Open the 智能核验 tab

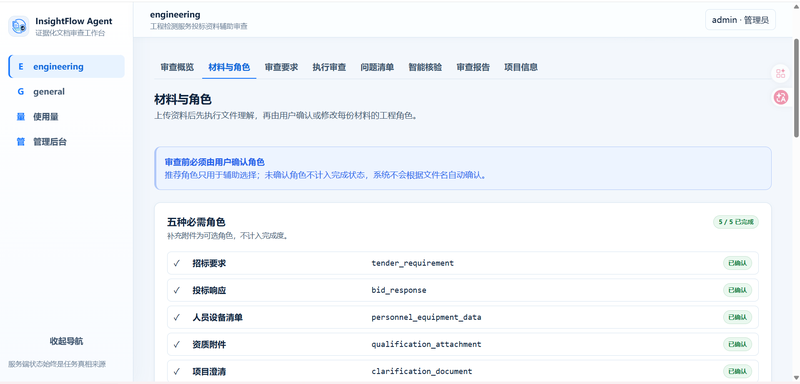point(425,67)
